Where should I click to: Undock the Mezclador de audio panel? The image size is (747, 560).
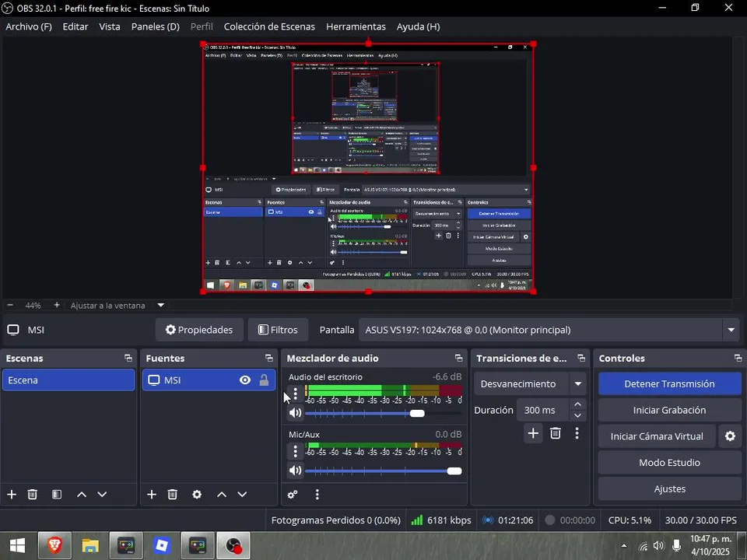click(x=459, y=358)
